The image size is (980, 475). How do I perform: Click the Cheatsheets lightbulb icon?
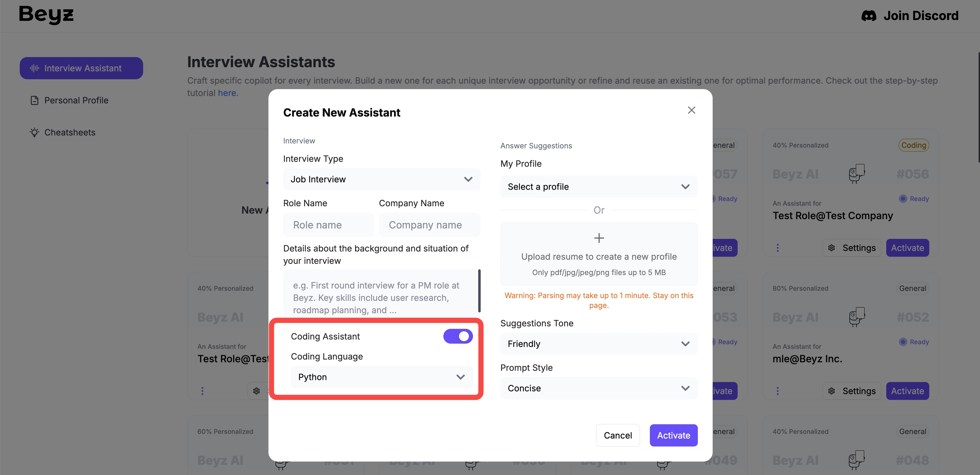pyautogui.click(x=35, y=132)
